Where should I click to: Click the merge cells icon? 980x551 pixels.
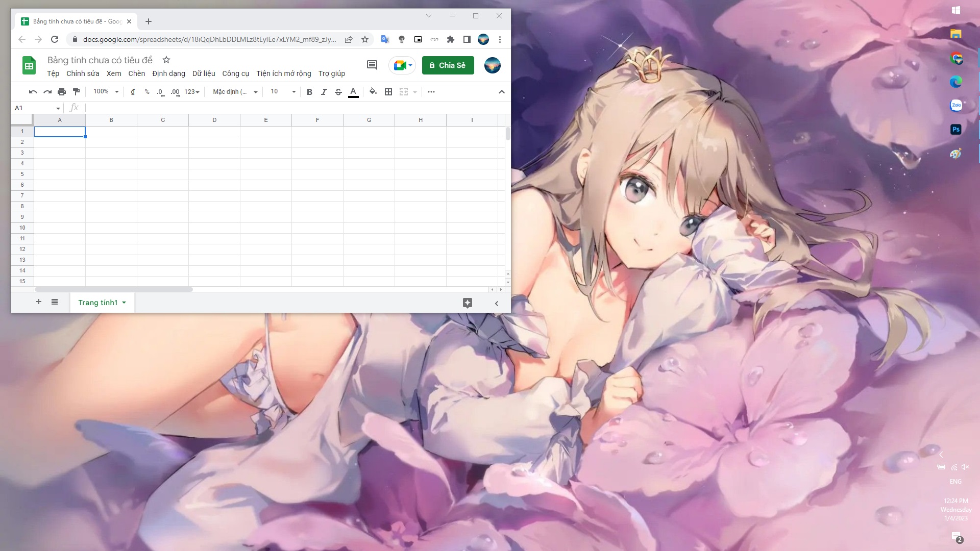coord(404,92)
